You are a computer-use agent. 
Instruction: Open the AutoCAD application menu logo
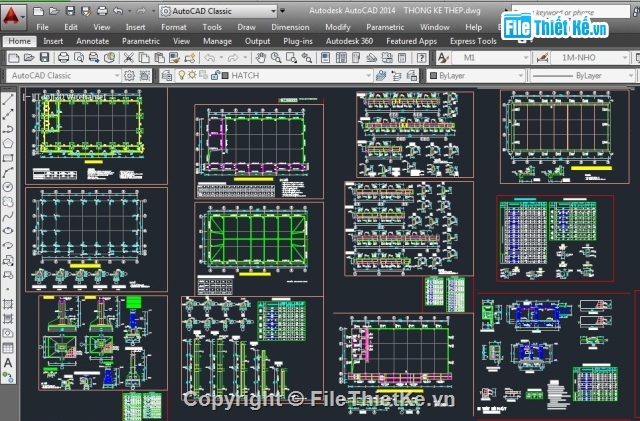13,17
